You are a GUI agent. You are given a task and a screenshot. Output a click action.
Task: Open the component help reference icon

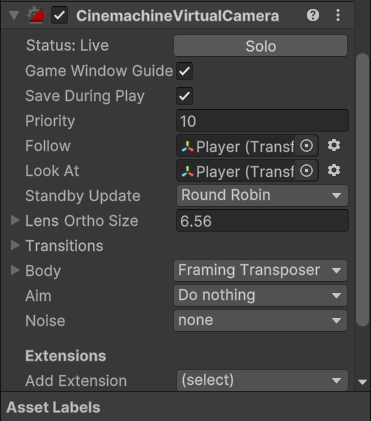point(313,15)
